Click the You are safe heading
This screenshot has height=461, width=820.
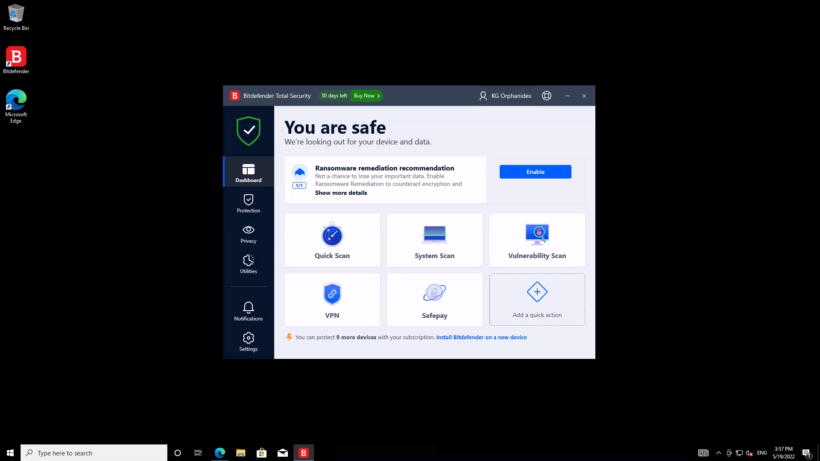point(335,128)
